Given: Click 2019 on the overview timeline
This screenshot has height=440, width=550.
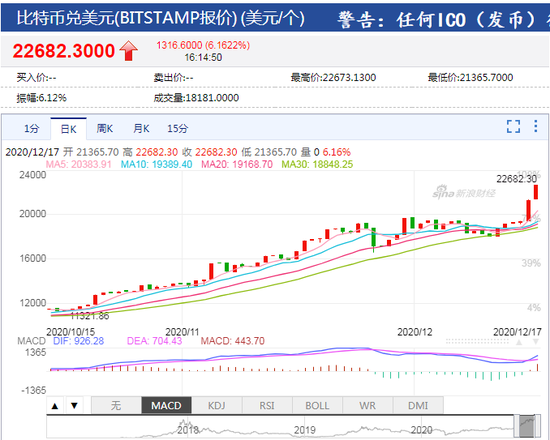Looking at the screenshot, I should click(x=304, y=430).
